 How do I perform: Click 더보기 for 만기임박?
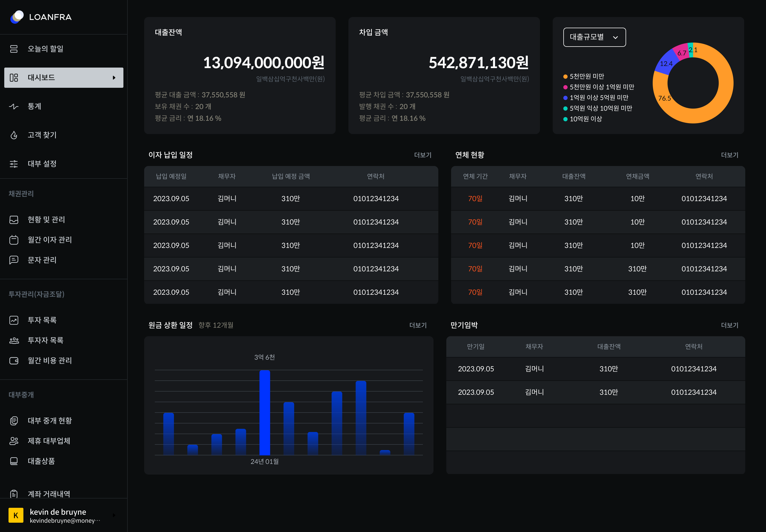coord(729,325)
